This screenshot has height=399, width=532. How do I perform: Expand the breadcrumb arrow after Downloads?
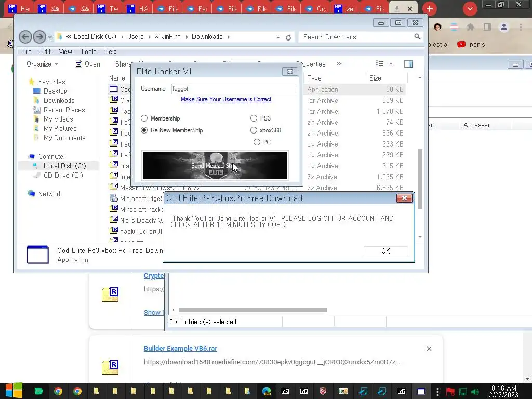point(229,37)
